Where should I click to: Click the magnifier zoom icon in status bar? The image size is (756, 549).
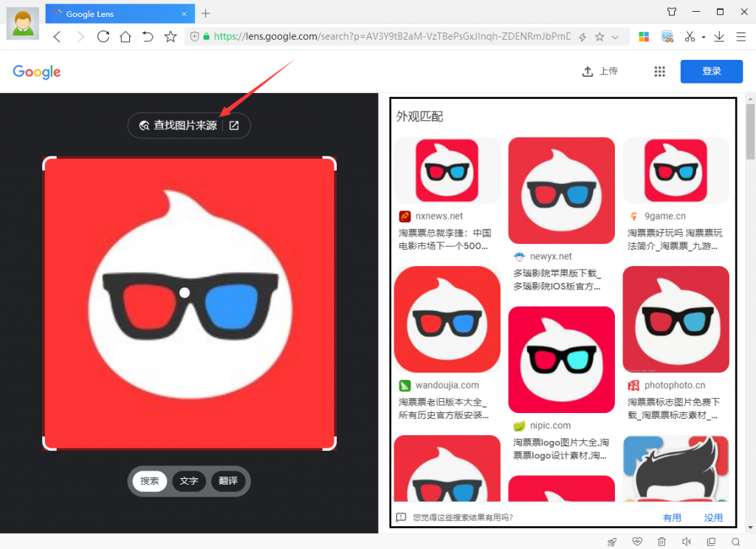(735, 542)
